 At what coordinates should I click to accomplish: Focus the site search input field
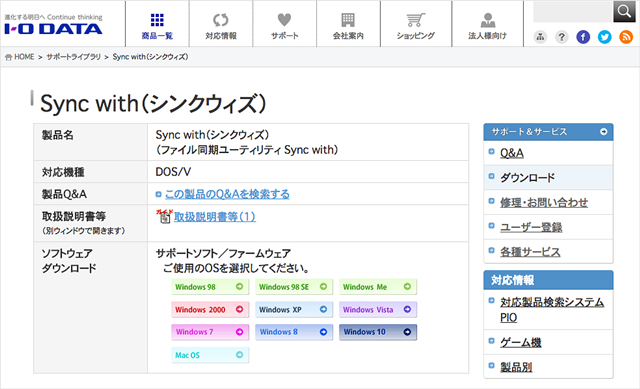(573, 11)
